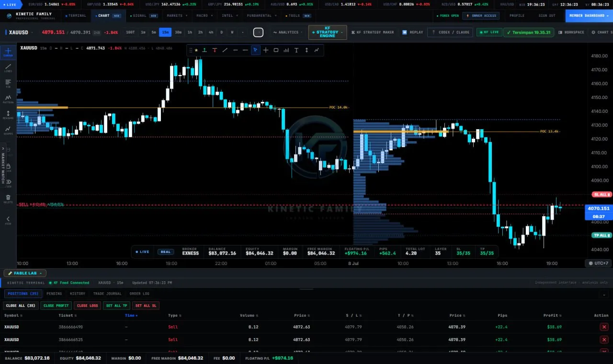Open the Fable Lab dropdown
This screenshot has height=364, width=613.
tap(25, 273)
